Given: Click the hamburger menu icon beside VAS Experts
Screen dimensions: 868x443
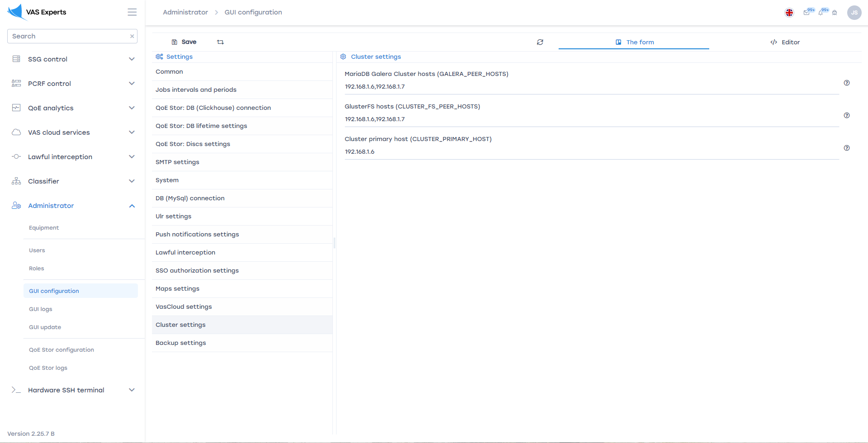Looking at the screenshot, I should [x=132, y=12].
